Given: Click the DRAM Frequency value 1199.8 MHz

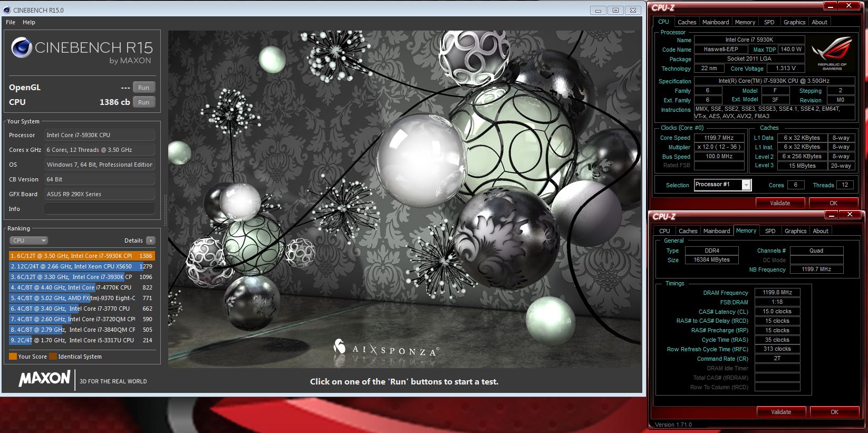Looking at the screenshot, I should [x=777, y=292].
